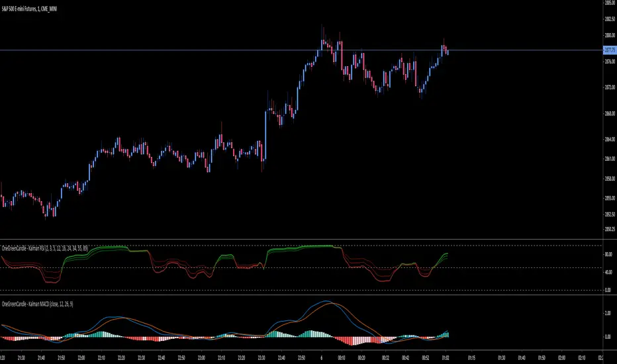Click the S&P 500 E-mini Futures symbol title

[x=30, y=9]
